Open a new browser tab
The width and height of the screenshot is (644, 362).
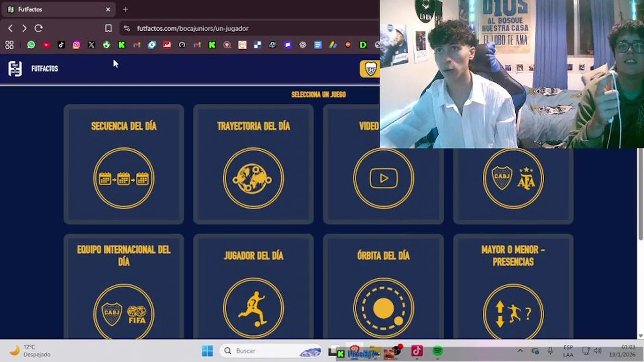(125, 10)
